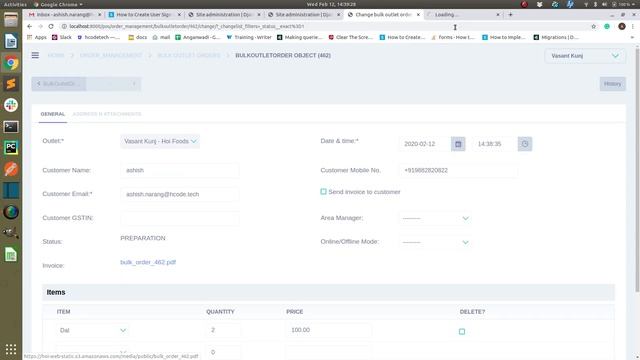Open the Dal item dropdown
640x360 pixels.
click(x=92, y=330)
